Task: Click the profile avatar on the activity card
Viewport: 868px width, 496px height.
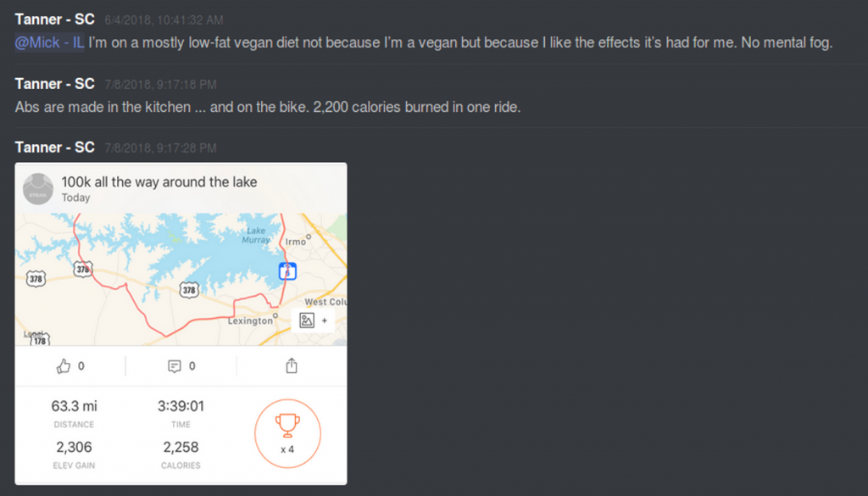Action: pyautogui.click(x=38, y=188)
